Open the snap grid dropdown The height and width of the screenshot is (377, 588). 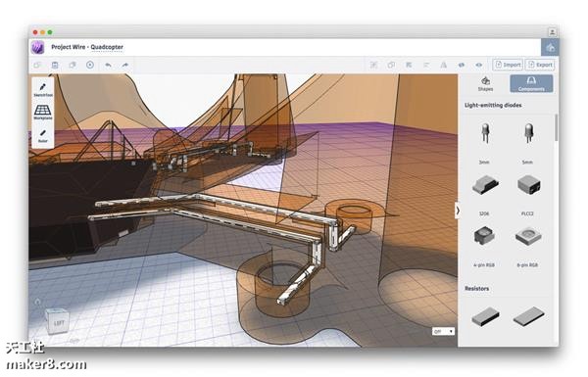tap(443, 331)
